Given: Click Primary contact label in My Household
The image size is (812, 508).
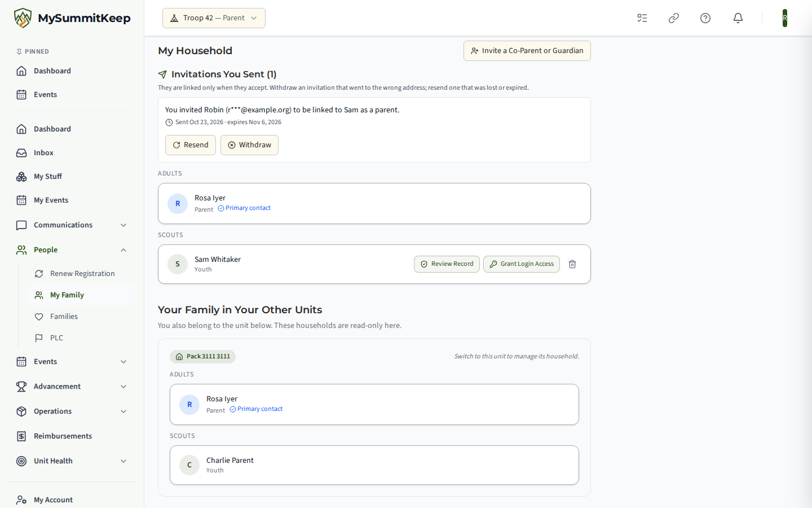Looking at the screenshot, I should 244,208.
